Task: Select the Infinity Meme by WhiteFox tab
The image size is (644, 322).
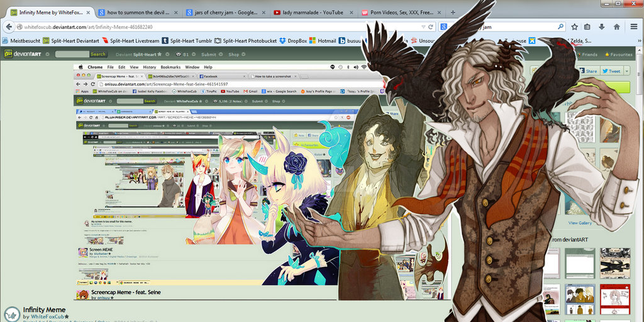Action: pos(50,13)
